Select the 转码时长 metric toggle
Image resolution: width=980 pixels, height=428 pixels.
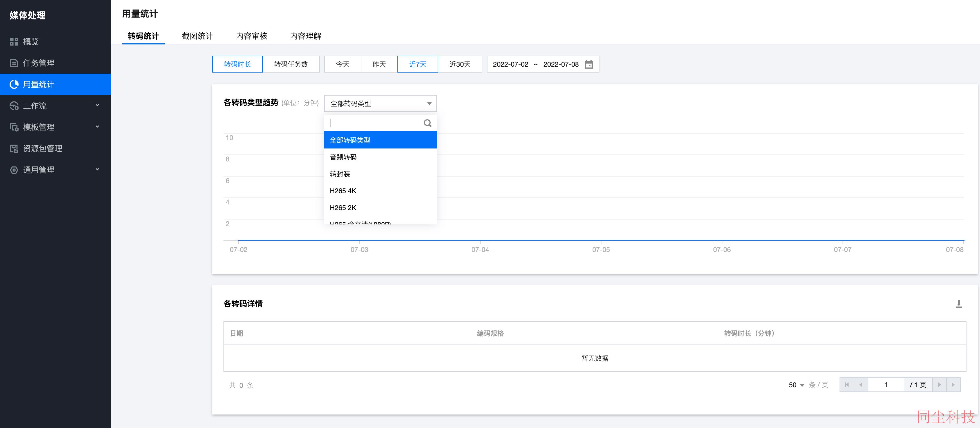pyautogui.click(x=237, y=64)
